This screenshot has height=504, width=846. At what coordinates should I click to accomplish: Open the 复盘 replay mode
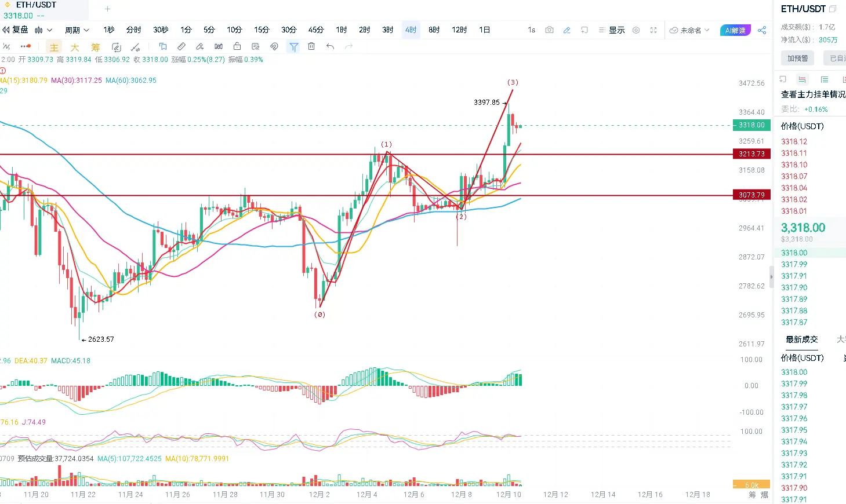click(16, 30)
